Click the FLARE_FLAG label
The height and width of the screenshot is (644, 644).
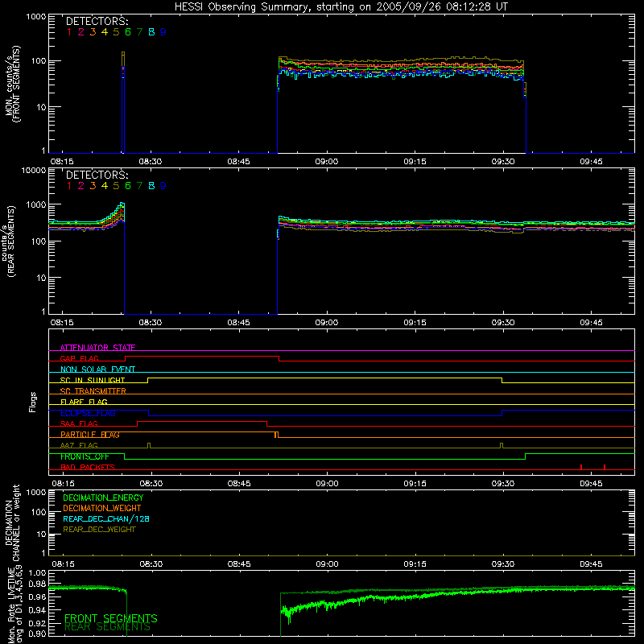(84, 402)
